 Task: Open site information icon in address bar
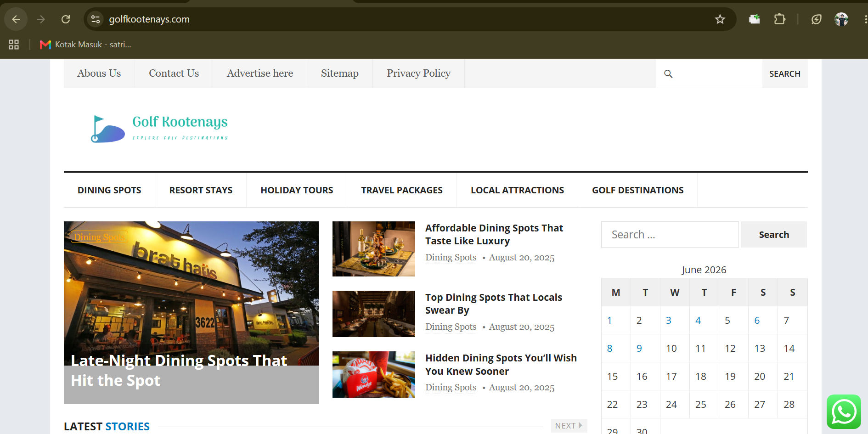coord(96,19)
